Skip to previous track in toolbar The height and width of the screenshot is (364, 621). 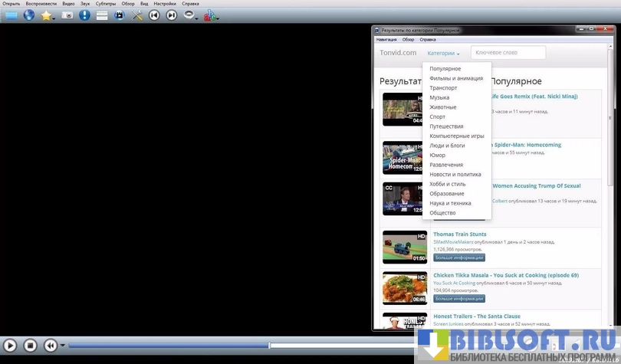point(155,15)
